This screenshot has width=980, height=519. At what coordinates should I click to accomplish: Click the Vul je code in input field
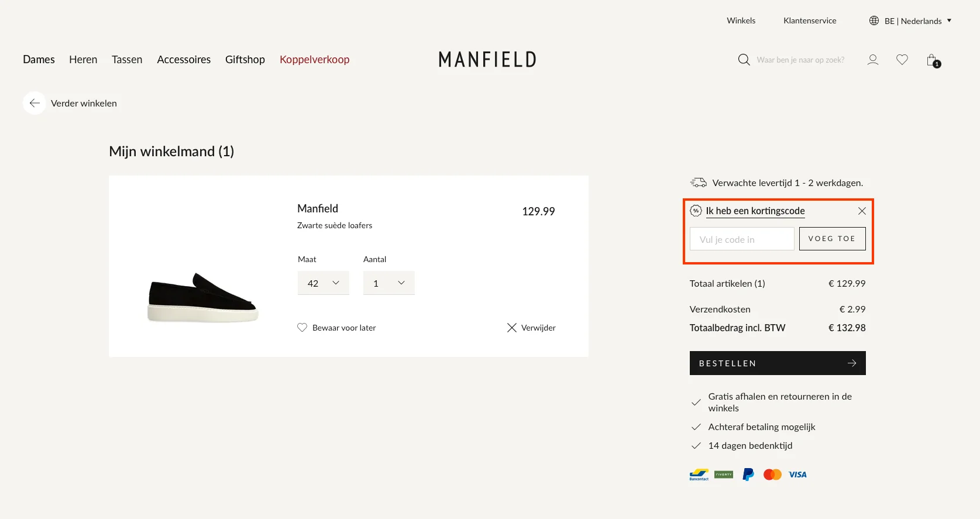click(741, 238)
